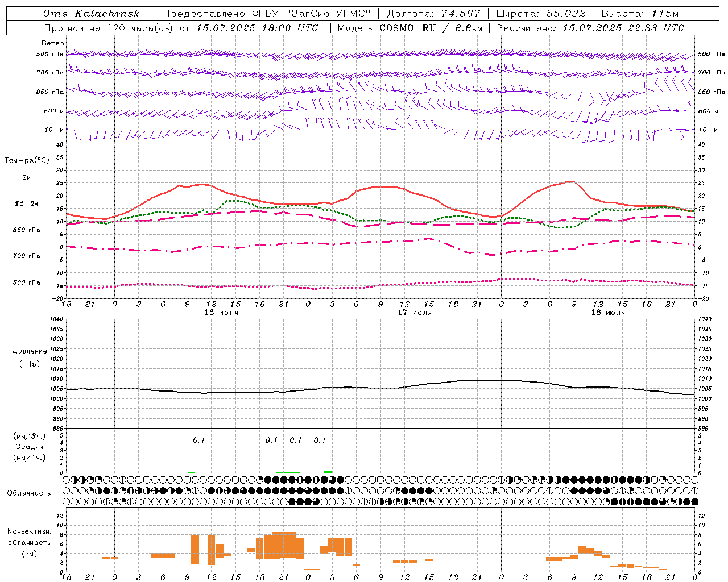The image size is (728, 582).
Task: Click the dotted 500 гПа temperature legend line
Action: pyautogui.click(x=26, y=289)
